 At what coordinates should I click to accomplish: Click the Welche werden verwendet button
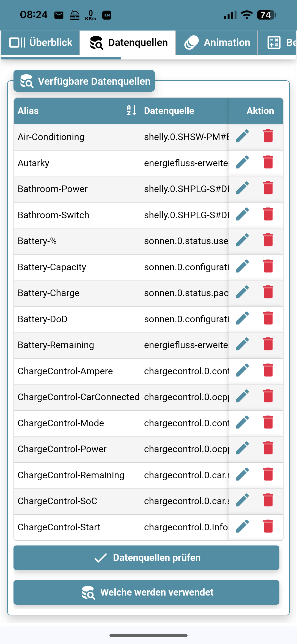(146, 592)
